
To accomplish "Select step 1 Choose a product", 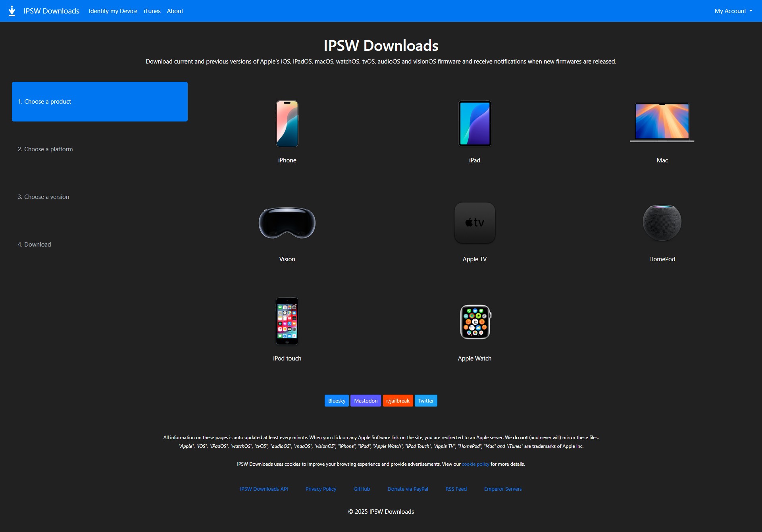I will click(x=100, y=102).
